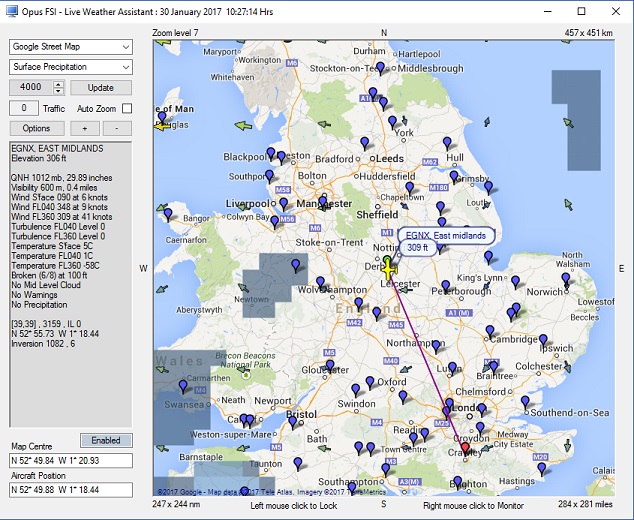Click the 457 x 451 km label
The width and height of the screenshot is (634, 520).
(589, 33)
